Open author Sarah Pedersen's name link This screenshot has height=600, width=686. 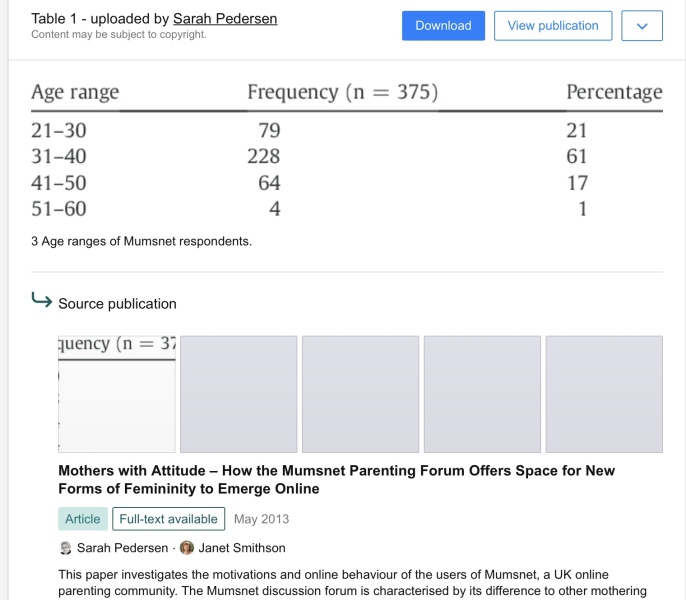pos(122,548)
